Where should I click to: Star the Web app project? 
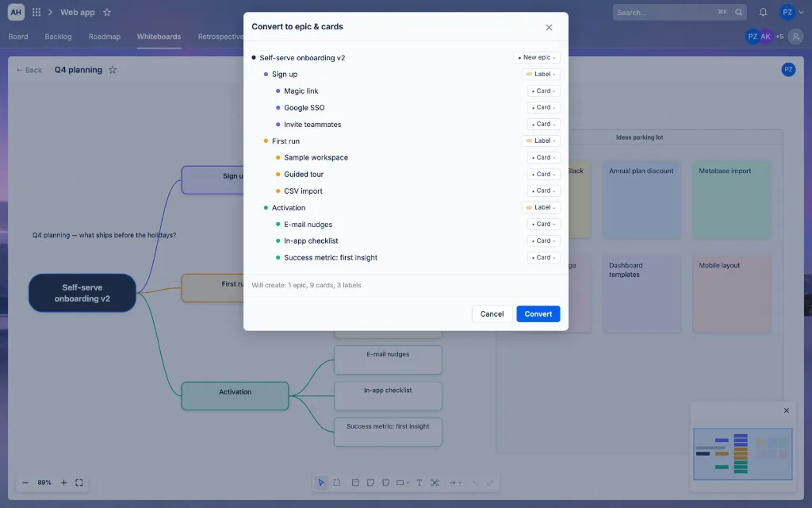[107, 12]
